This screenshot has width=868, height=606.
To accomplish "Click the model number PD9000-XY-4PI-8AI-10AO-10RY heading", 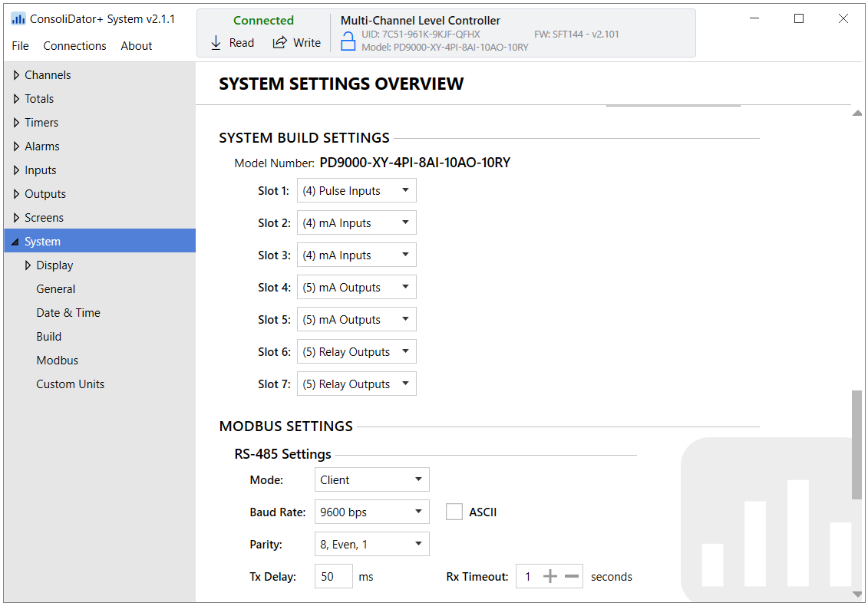I will tap(415, 163).
